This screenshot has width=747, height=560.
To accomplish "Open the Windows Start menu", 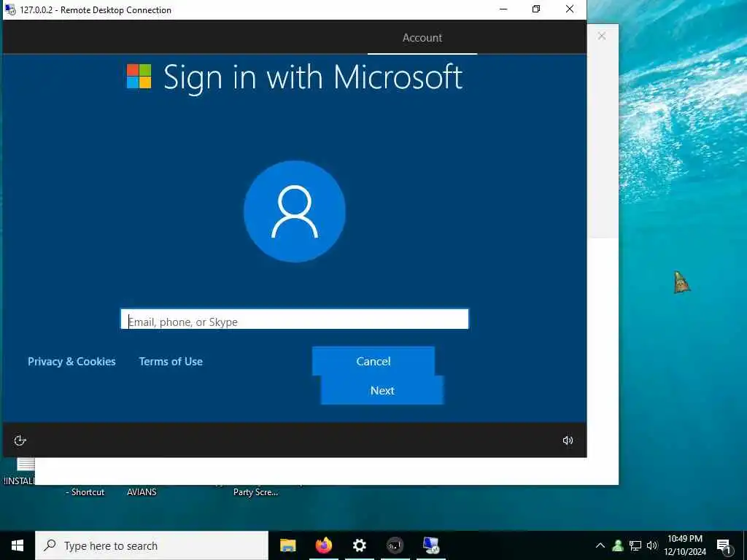I will tap(18, 545).
